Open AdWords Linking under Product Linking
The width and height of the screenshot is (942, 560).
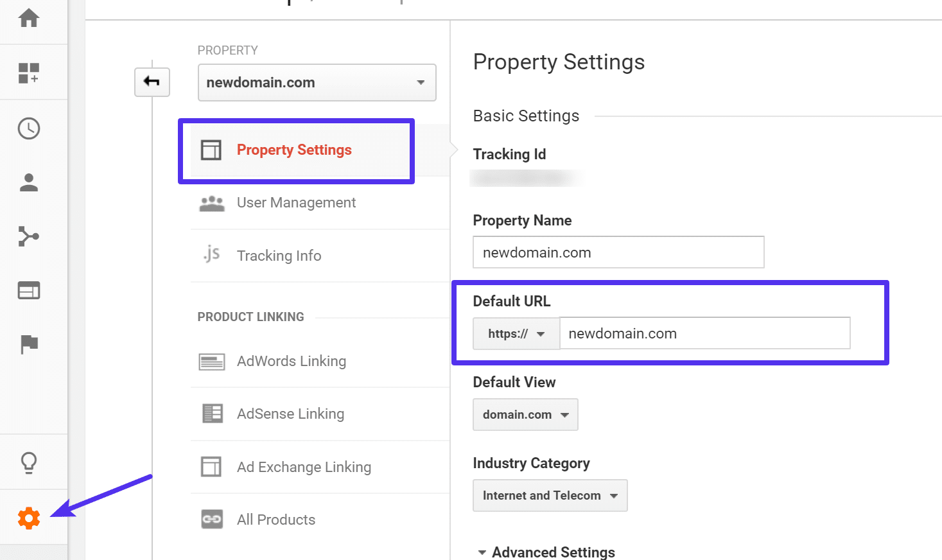pyautogui.click(x=292, y=361)
